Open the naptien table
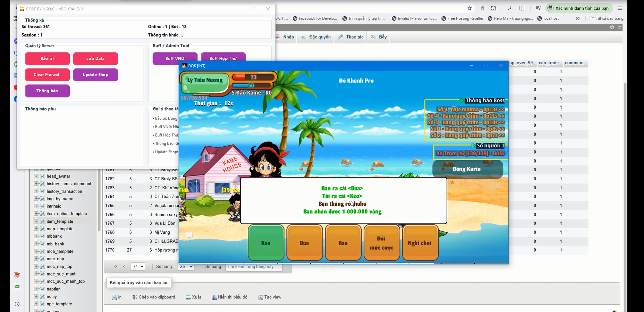Viewport: 644px width, 312px height. (x=53, y=289)
